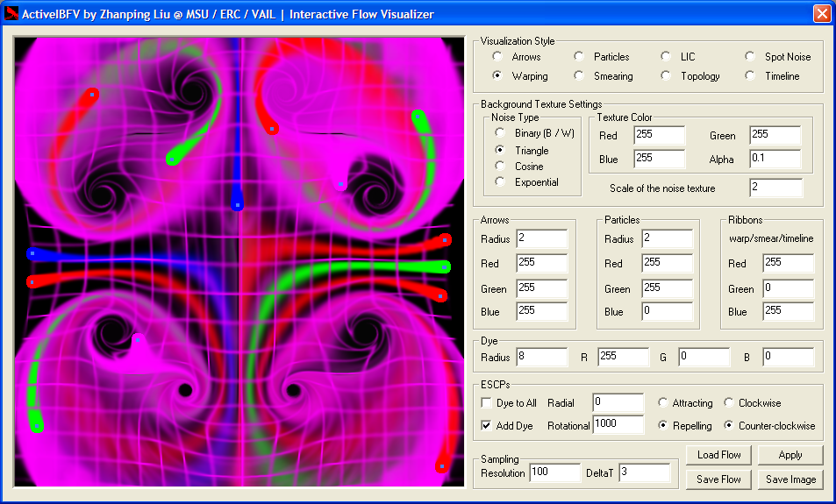Select the Attracting ESCP option

tap(663, 403)
